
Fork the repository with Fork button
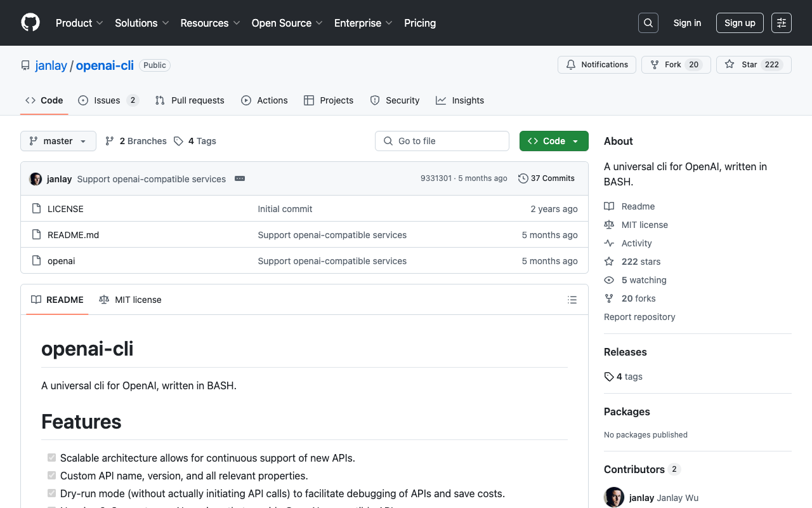676,65
